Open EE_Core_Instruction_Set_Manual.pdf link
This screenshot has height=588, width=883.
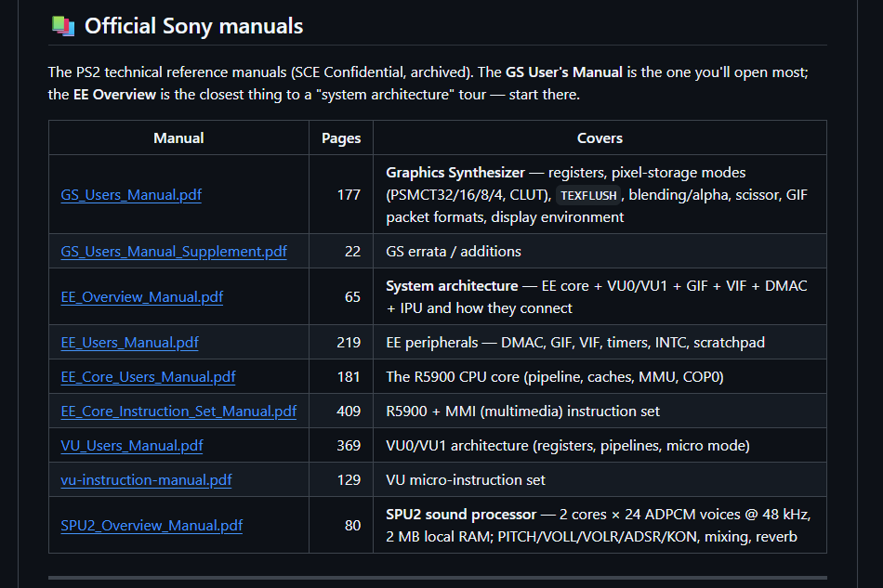178,412
